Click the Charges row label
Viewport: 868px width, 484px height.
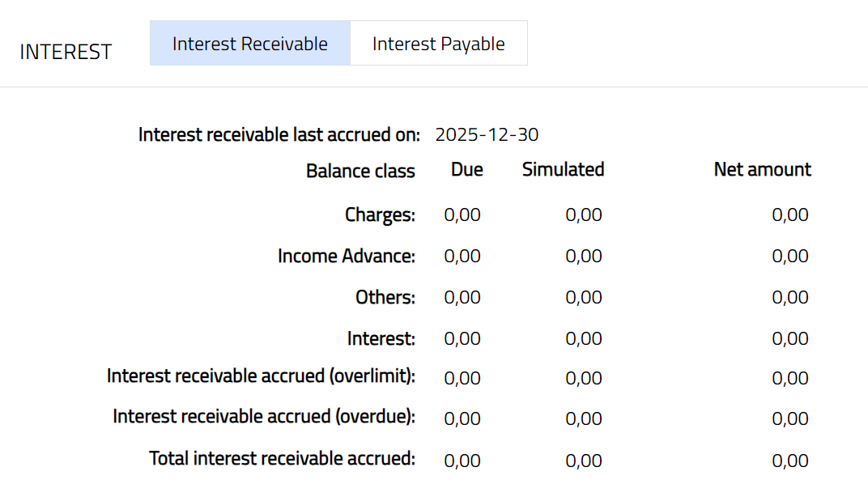point(380,214)
